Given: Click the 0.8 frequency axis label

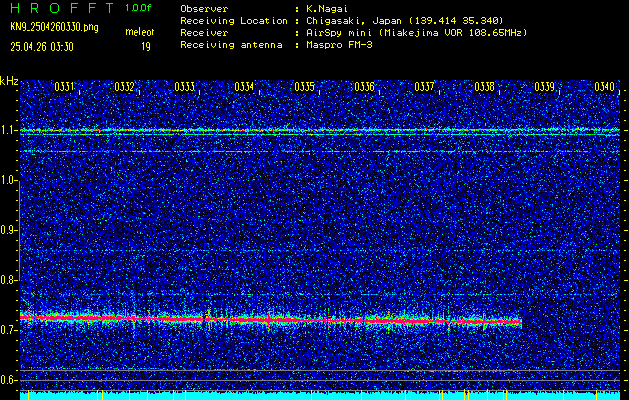Looking at the screenshot, I should pos(8,280).
